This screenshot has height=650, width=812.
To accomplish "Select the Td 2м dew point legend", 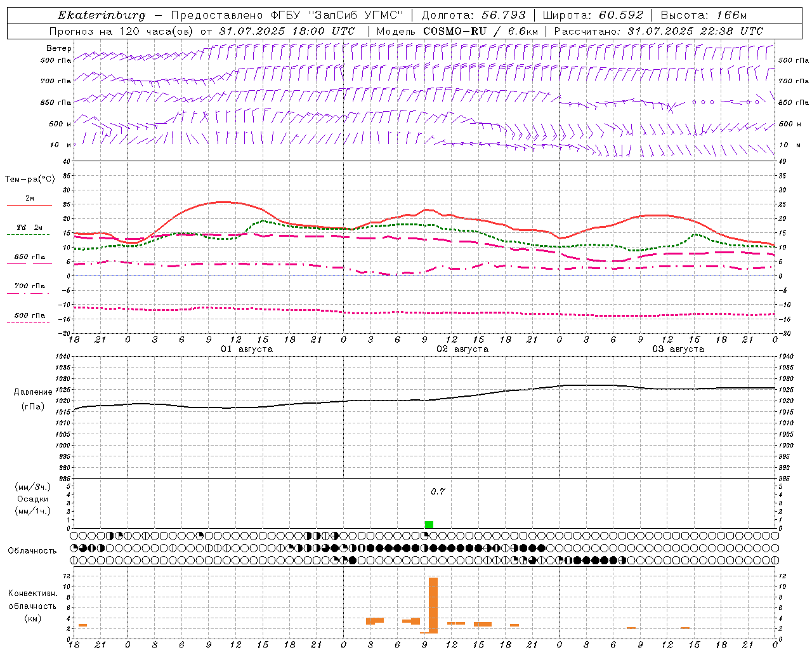I will pos(29,228).
